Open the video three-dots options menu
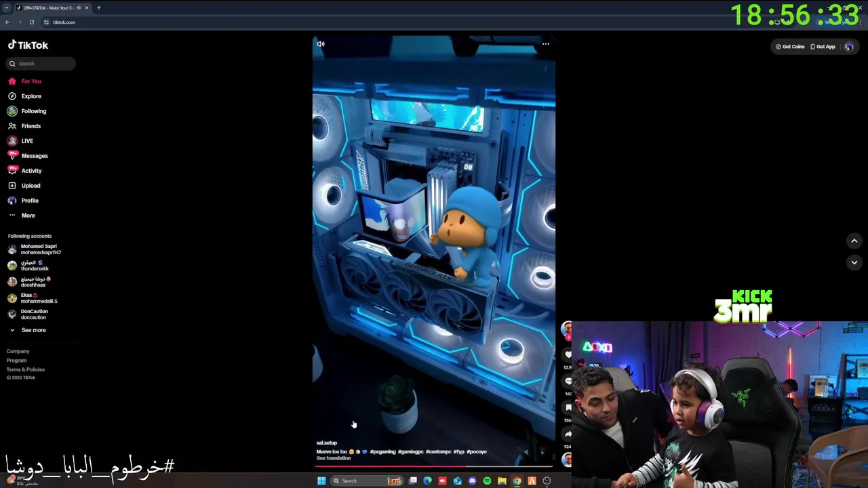The width and height of the screenshot is (868, 488). coord(546,44)
